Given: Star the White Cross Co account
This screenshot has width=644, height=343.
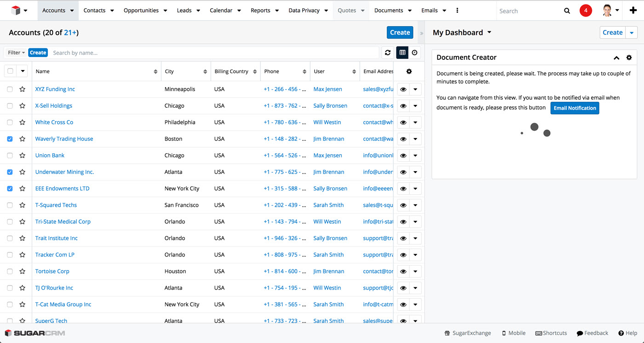Looking at the screenshot, I should (x=22, y=122).
